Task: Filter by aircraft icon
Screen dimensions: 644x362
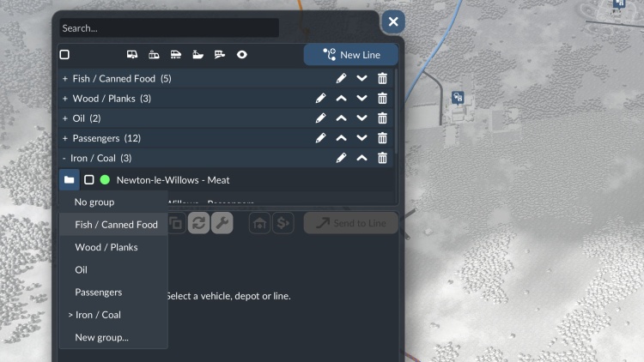Action: coord(220,55)
